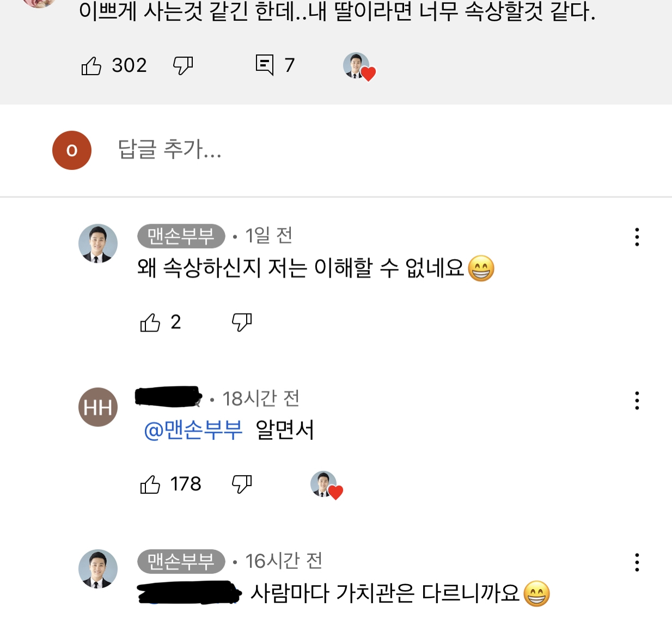This screenshot has width=672, height=619.
Task: Open the options menu on 맨손부부's first reply
Action: tap(637, 237)
